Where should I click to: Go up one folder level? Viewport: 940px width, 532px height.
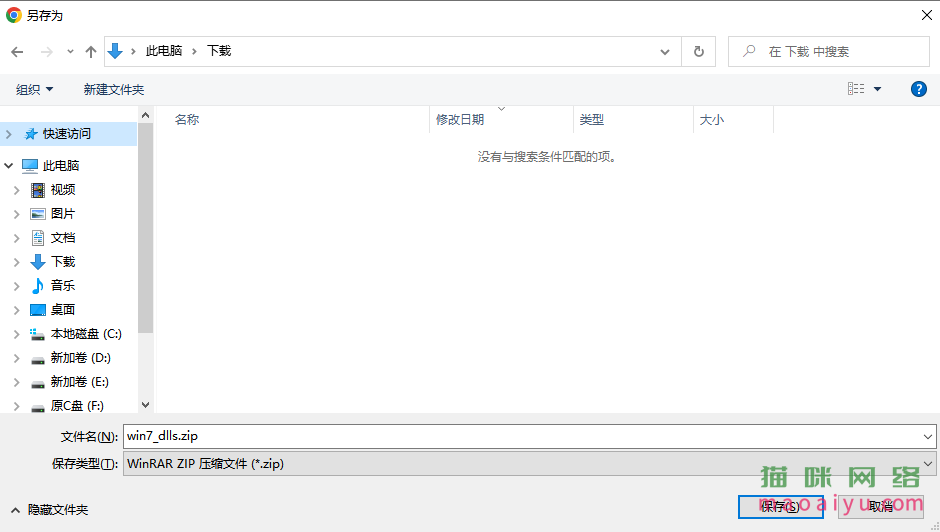(91, 52)
